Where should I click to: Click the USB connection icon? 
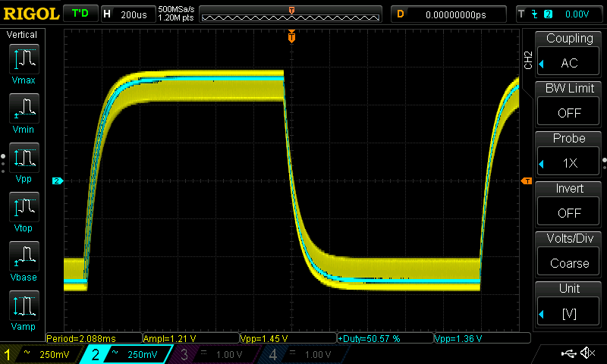click(x=568, y=353)
